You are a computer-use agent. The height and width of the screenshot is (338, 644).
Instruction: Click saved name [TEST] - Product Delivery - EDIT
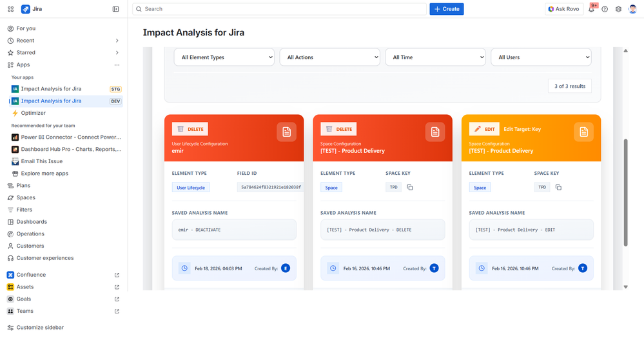[531, 230]
